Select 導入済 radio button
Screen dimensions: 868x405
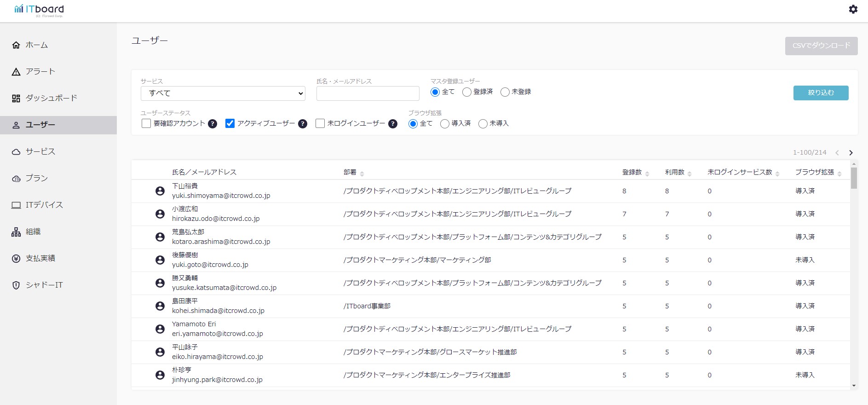(x=445, y=124)
